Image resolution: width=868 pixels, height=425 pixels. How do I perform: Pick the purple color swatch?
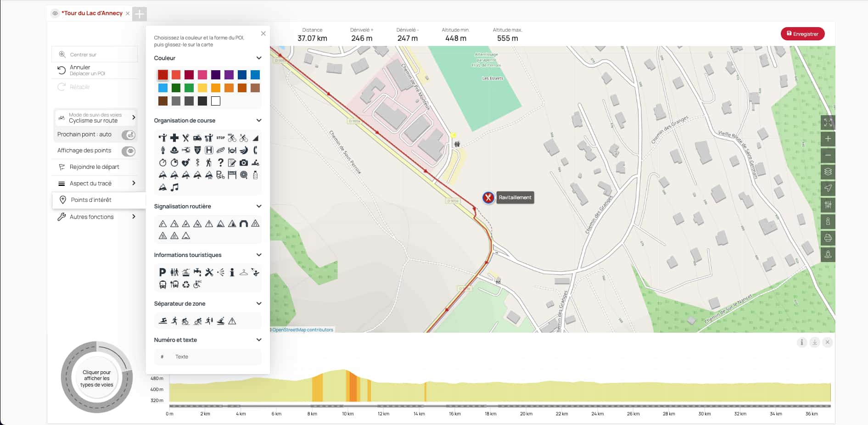click(229, 75)
